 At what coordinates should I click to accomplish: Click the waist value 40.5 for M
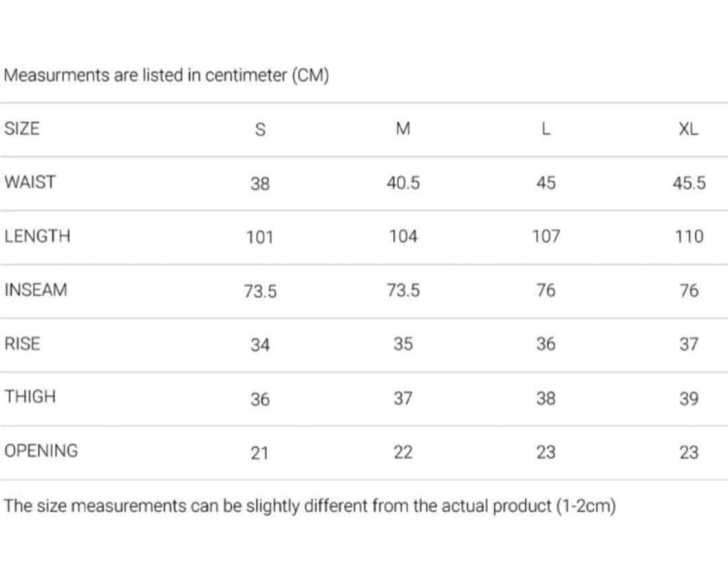coord(403,183)
